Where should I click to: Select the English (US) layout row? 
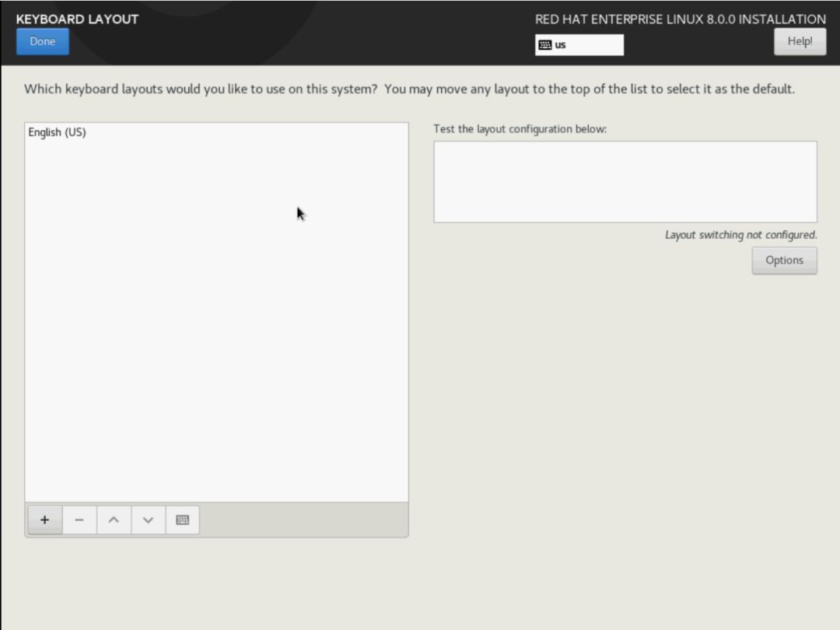tap(216, 132)
